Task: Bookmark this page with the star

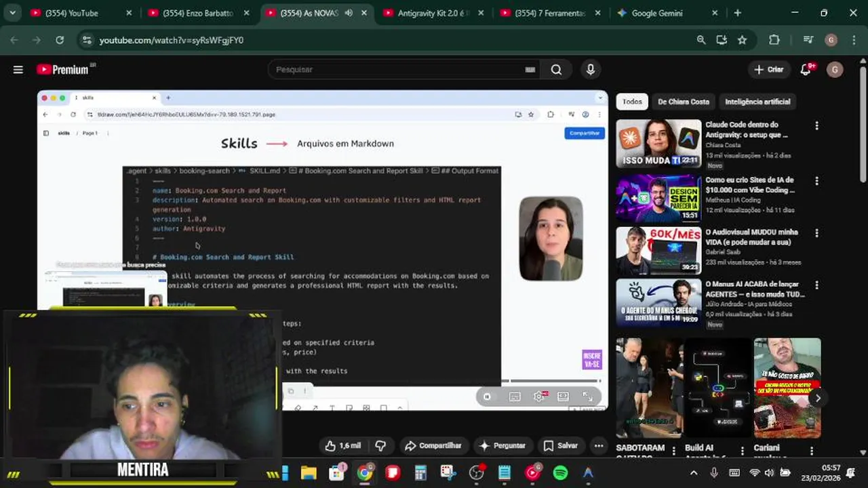Action: (x=742, y=40)
